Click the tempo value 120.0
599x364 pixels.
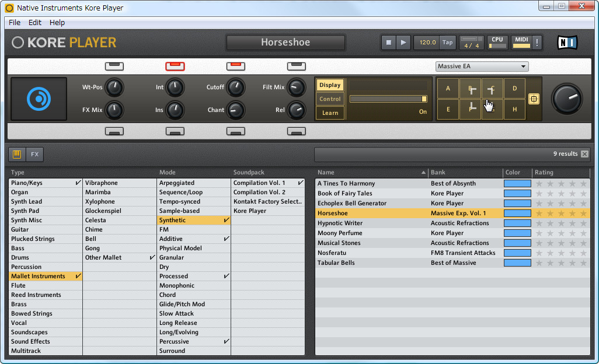click(427, 43)
